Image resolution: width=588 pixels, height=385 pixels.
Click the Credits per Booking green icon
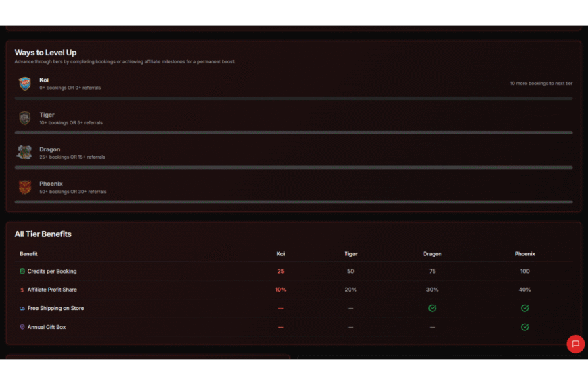point(22,272)
